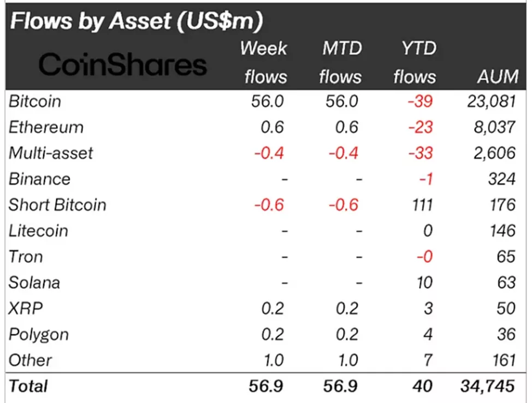Click the Short Bitcoin row label
Image resolution: width=532 pixels, height=403 pixels.
pos(57,205)
